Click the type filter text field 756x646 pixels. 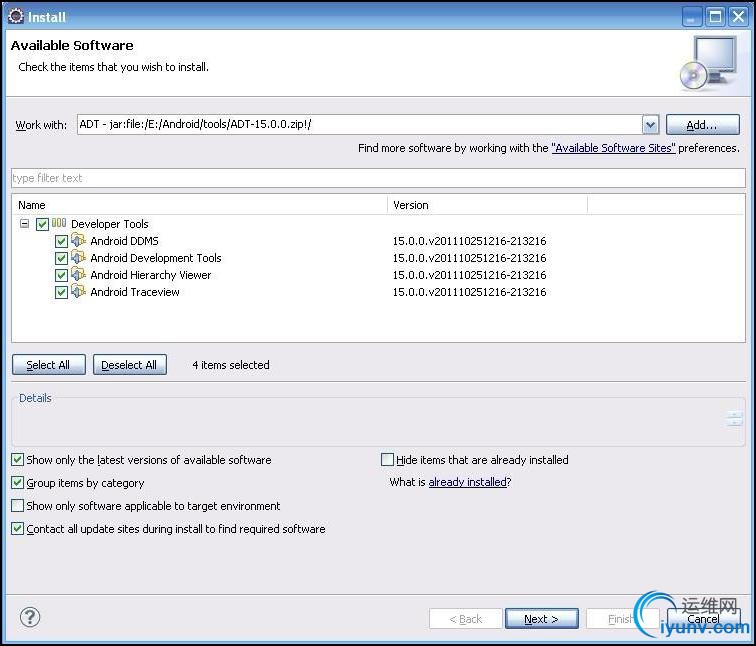click(x=378, y=178)
